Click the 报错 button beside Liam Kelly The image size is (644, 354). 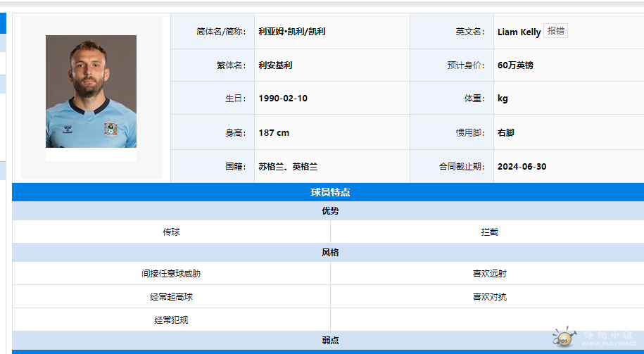click(x=555, y=31)
